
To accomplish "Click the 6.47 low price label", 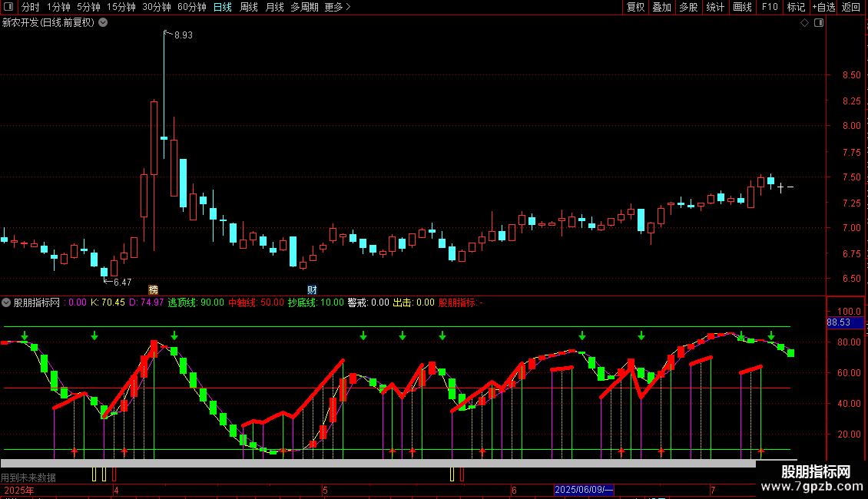I will 122,283.
